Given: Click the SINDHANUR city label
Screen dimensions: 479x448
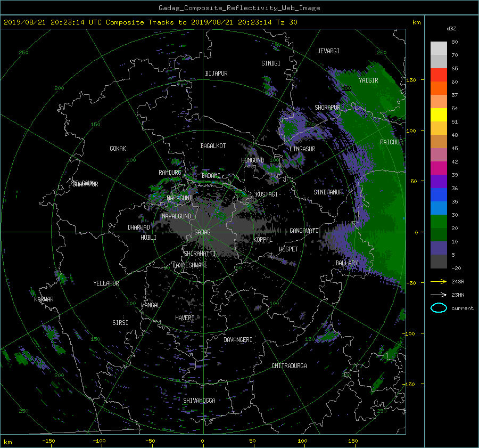Looking at the screenshot, I should pos(328,192).
